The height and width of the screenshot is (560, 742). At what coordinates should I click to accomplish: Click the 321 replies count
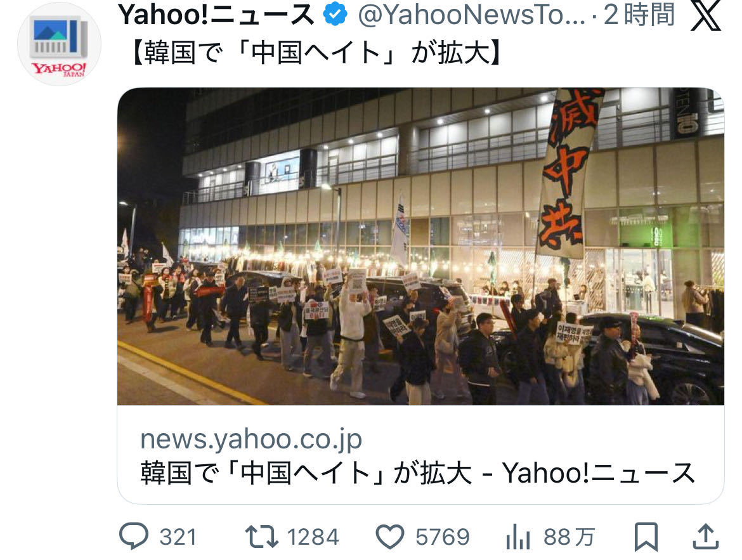tap(178, 537)
